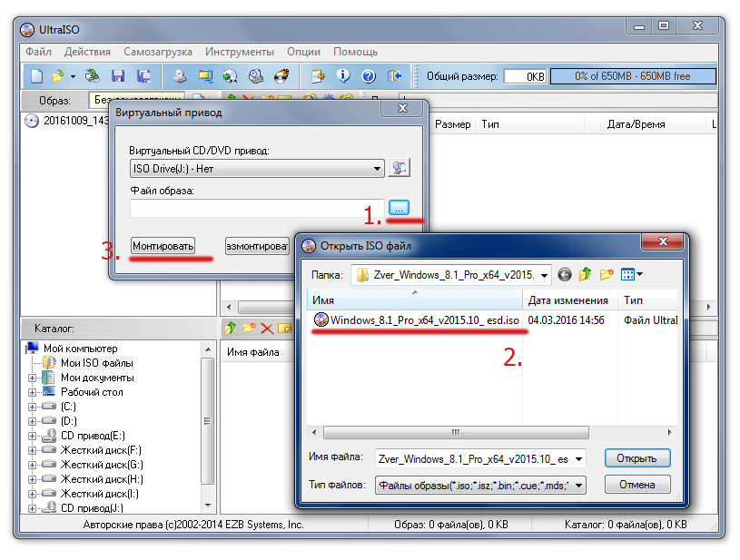
Task: Click the Open CD/DVD drive toolbar icon
Action: pos(92,76)
